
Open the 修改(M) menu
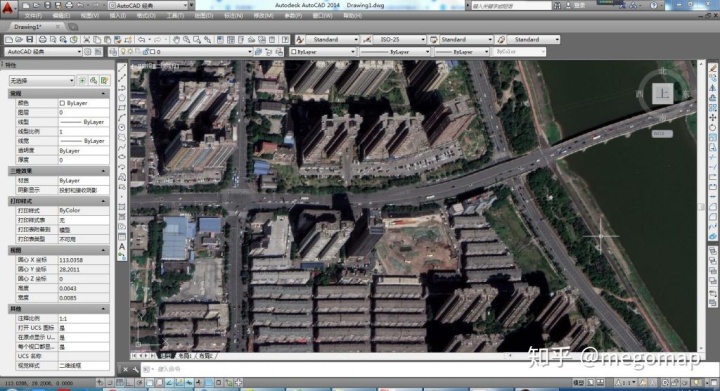click(263, 16)
